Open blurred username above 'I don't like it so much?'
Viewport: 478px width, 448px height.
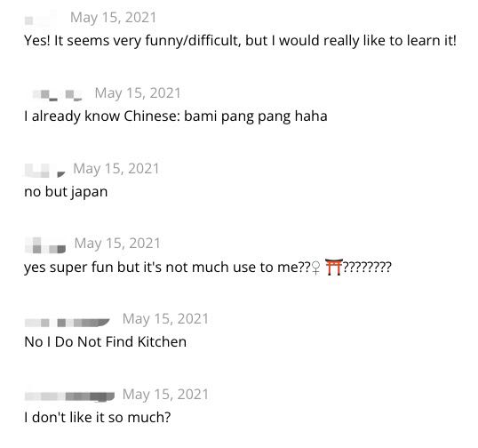69,396
